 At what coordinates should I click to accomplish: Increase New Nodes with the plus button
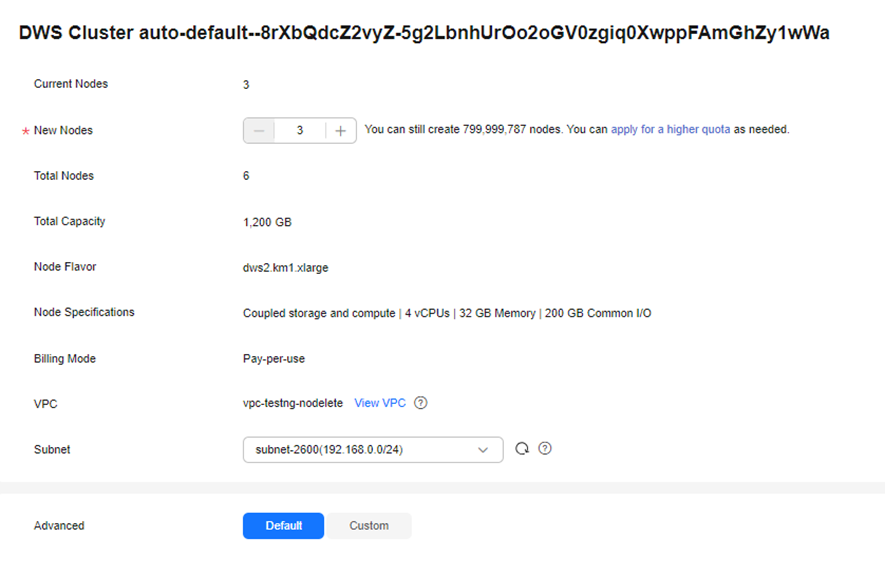(340, 130)
